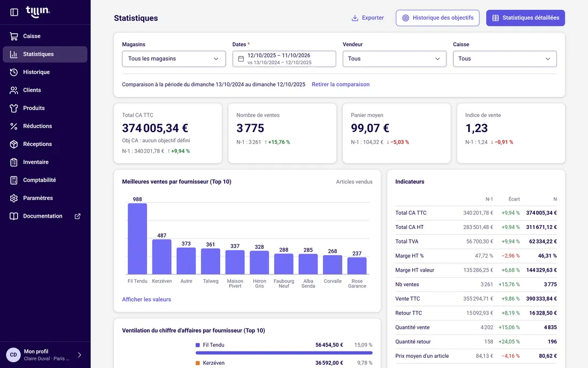Click table icon in Statistiques détaillées
Screen dimensions: 588x368
tap(496, 18)
